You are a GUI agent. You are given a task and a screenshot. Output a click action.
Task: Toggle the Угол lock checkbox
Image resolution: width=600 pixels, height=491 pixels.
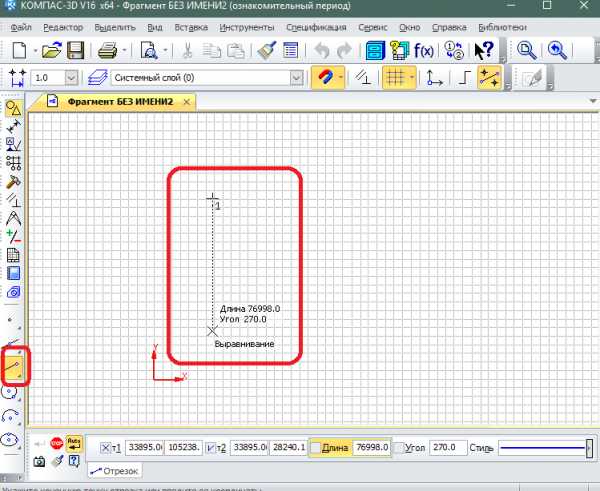pos(399,448)
